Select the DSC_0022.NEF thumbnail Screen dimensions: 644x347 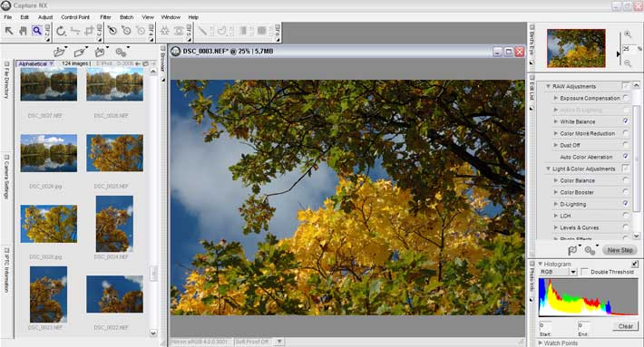click(x=114, y=294)
